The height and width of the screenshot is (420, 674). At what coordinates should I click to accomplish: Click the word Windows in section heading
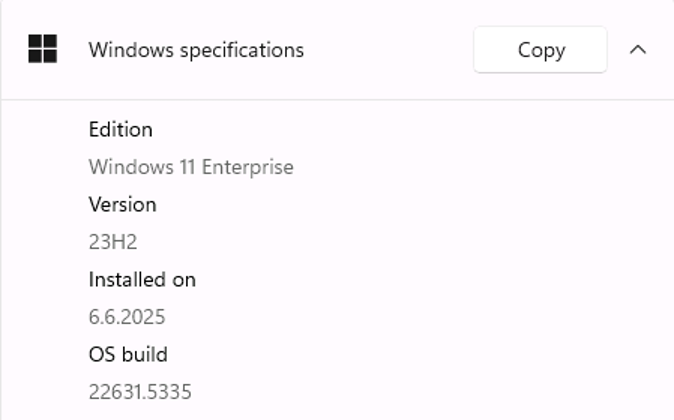click(x=131, y=50)
